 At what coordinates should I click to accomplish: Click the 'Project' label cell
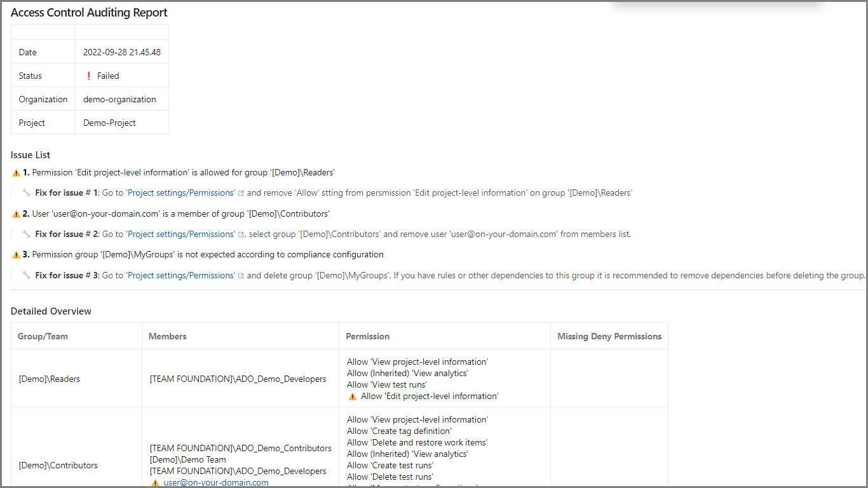43,123
